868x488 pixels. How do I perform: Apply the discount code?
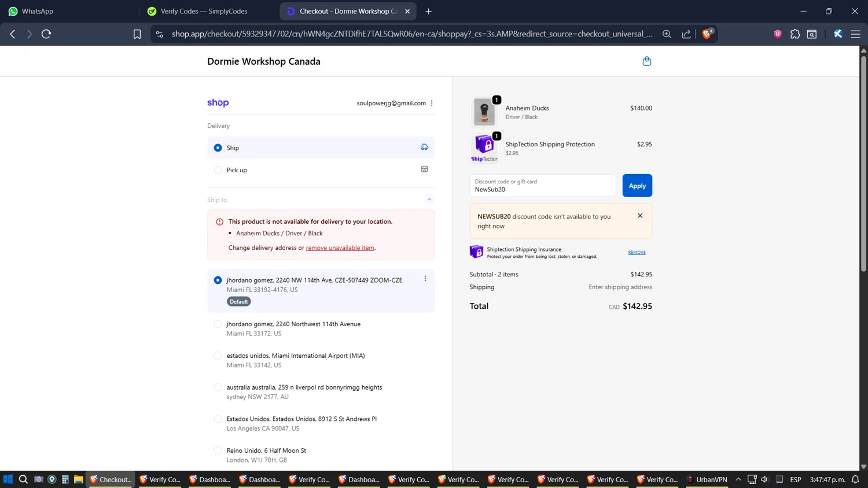click(637, 186)
